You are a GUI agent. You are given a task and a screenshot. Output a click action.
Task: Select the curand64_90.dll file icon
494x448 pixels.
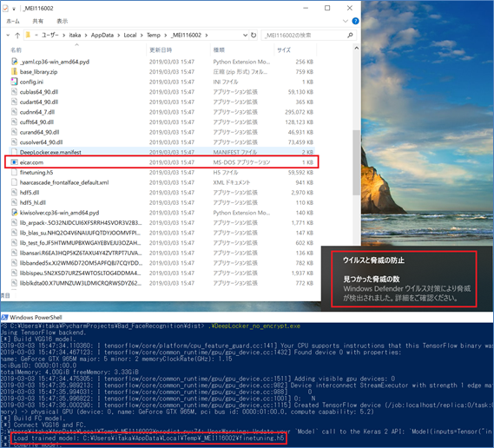coord(14,132)
